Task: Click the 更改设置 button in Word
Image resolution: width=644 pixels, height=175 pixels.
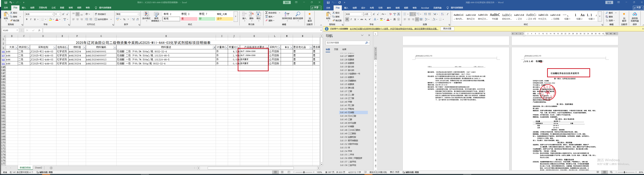Action: 447,29
